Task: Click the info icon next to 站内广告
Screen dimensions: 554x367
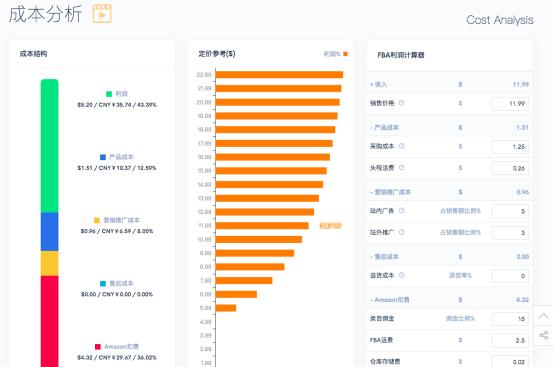Action: (402, 211)
